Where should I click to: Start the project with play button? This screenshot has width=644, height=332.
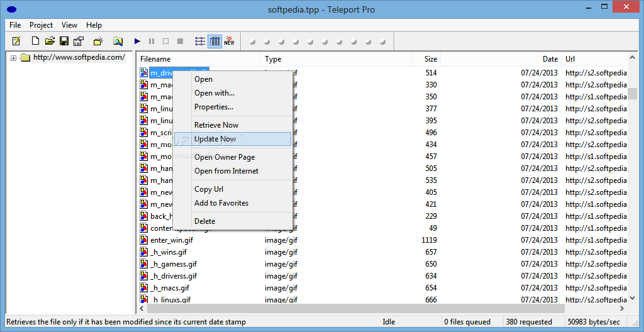click(138, 41)
